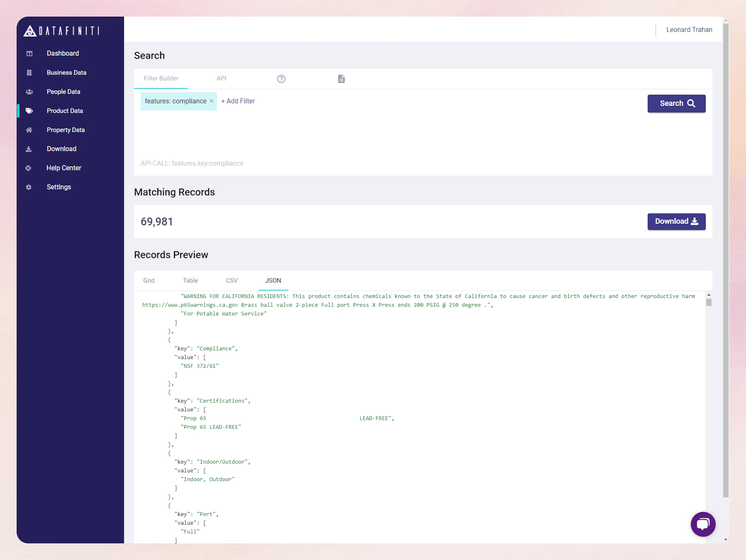
Task: Select the Product Data tag icon
Action: [29, 111]
